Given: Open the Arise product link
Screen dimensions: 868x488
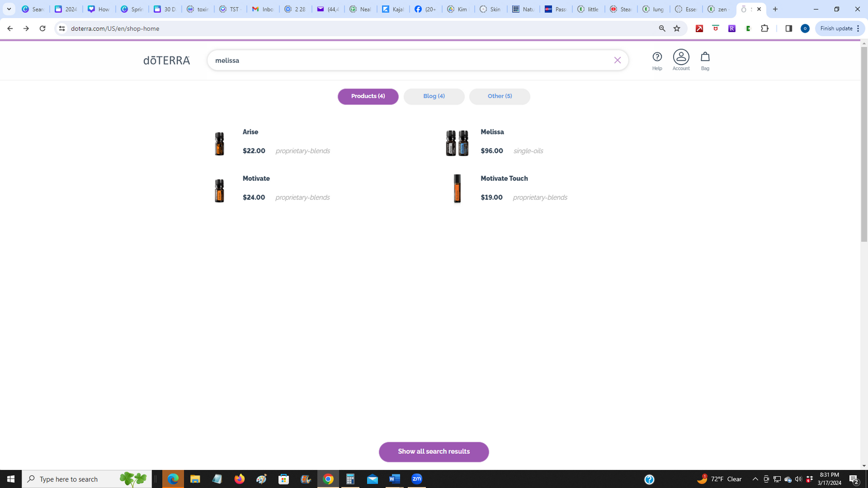Looking at the screenshot, I should pos(250,132).
